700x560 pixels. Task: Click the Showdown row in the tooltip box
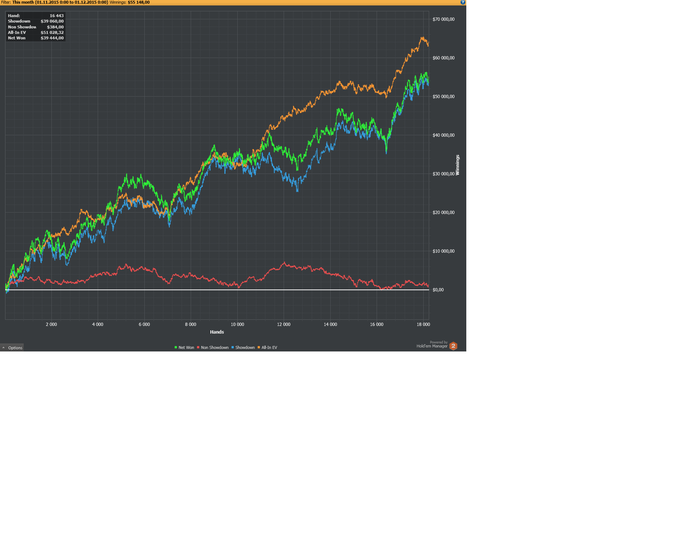click(36, 21)
